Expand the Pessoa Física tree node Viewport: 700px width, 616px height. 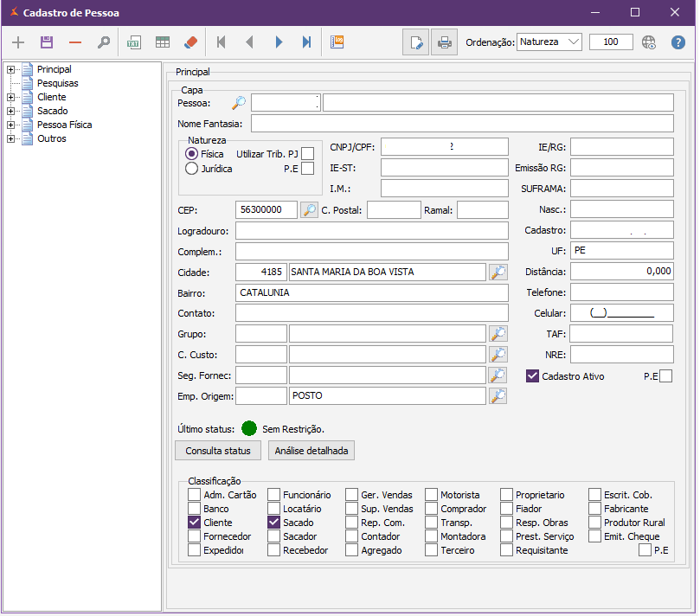(x=11, y=125)
